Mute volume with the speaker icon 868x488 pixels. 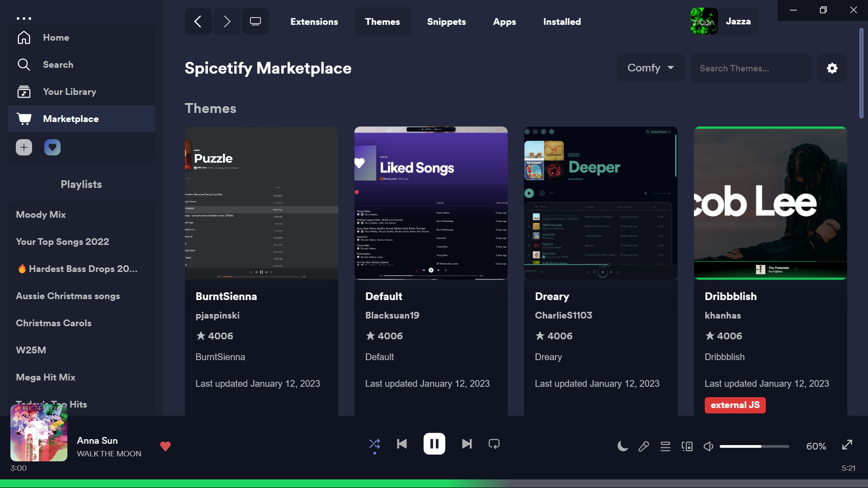[x=708, y=446]
